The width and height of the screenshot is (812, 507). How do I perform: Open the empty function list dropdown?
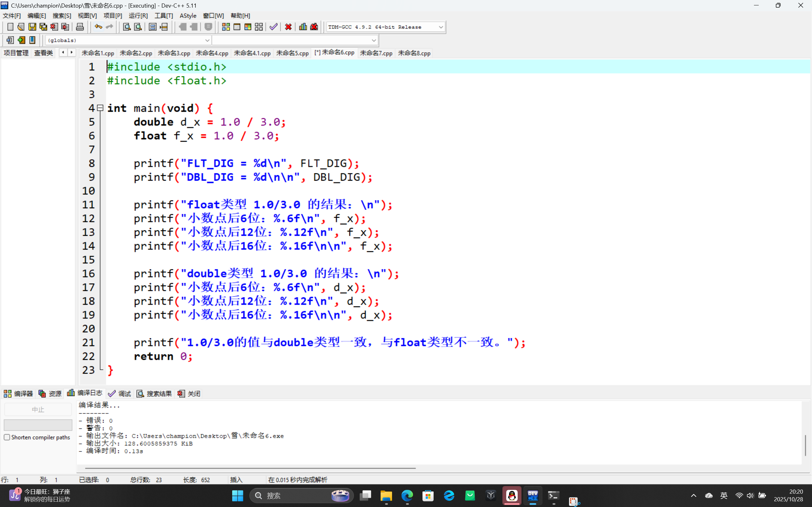(x=373, y=40)
